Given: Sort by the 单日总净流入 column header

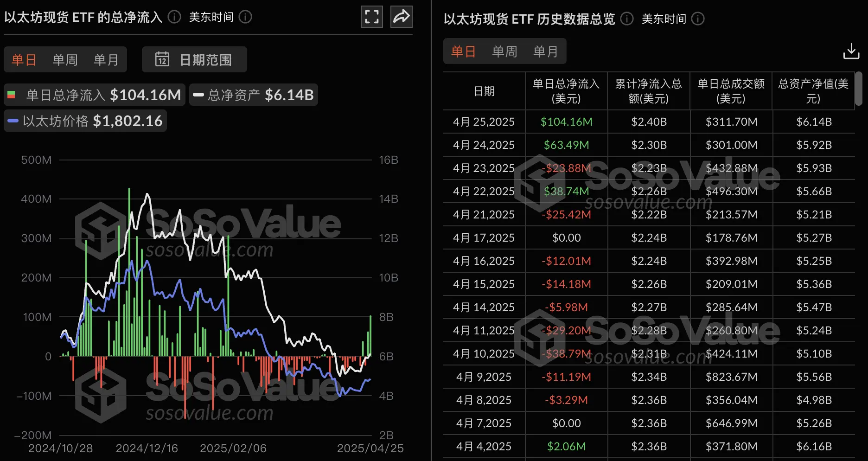Looking at the screenshot, I should (x=566, y=91).
